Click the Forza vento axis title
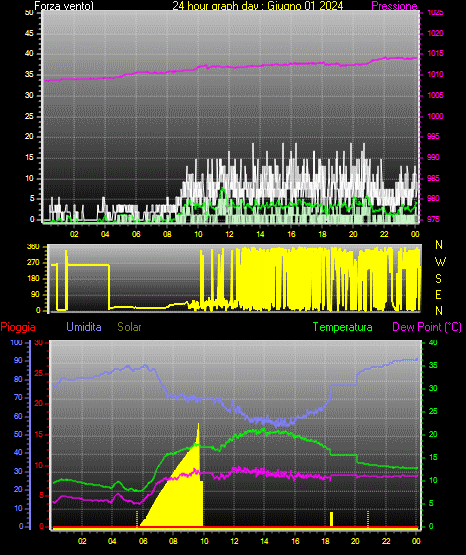The width and height of the screenshot is (466, 555). click(x=64, y=6)
